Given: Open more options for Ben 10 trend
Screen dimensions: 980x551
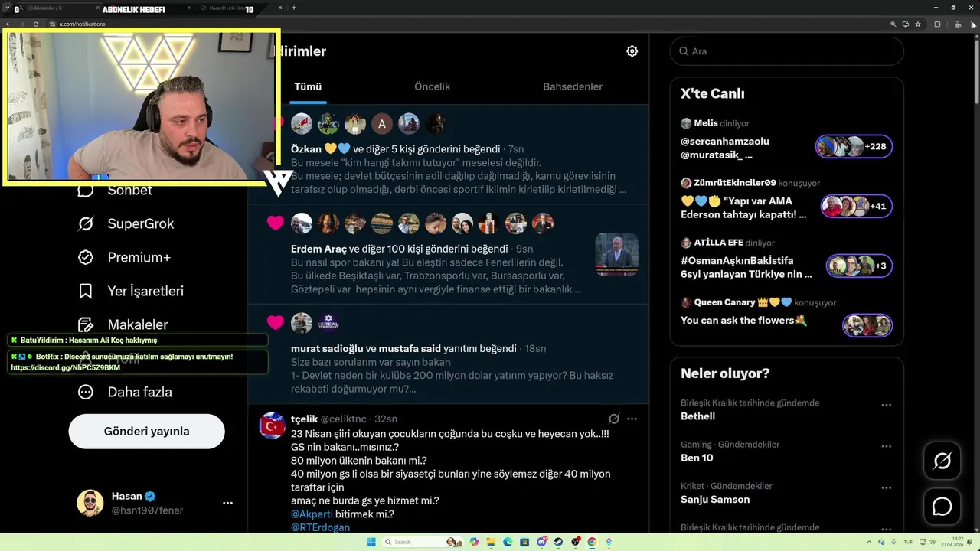Looking at the screenshot, I should (x=886, y=446).
